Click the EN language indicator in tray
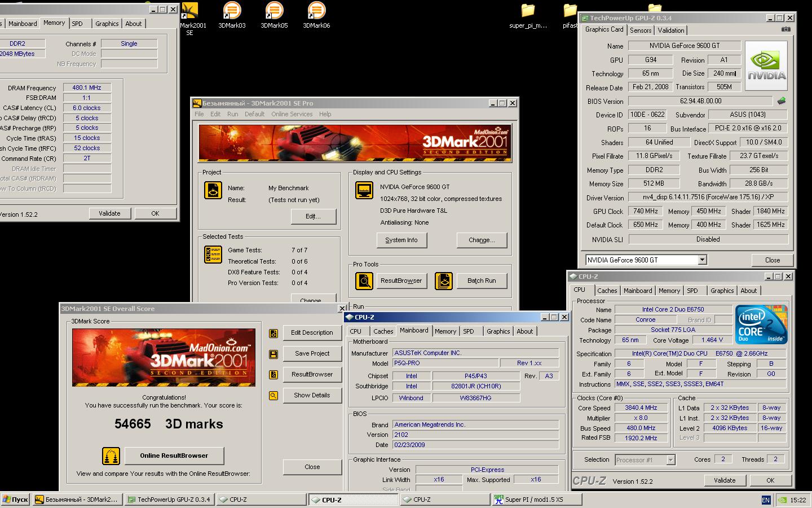Screen dimensions: 812x508 766,500
